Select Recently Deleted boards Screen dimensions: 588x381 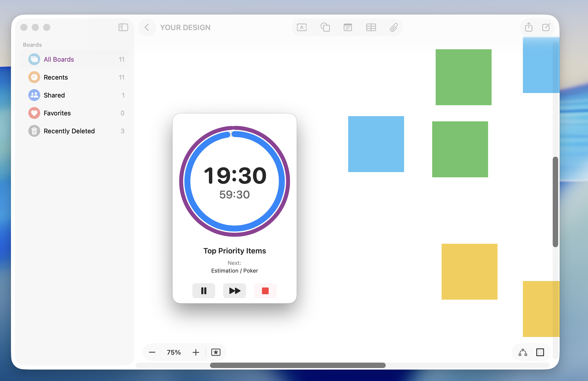click(x=69, y=131)
